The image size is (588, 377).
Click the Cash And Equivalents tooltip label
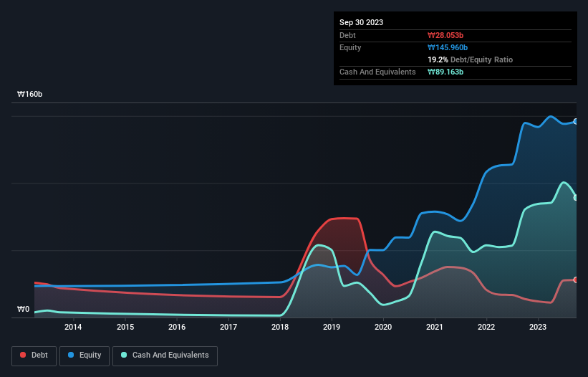(x=377, y=72)
